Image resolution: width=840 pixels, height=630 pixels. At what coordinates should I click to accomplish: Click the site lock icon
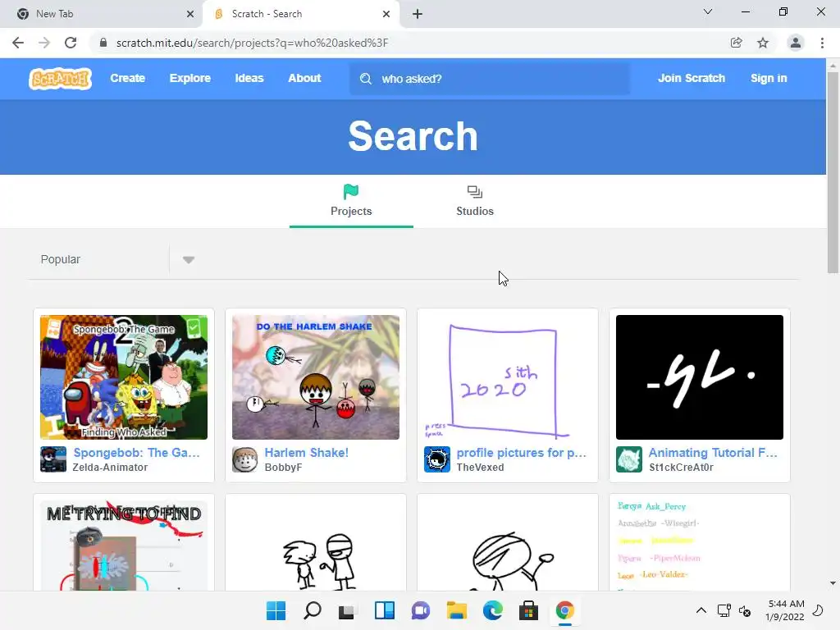click(103, 43)
